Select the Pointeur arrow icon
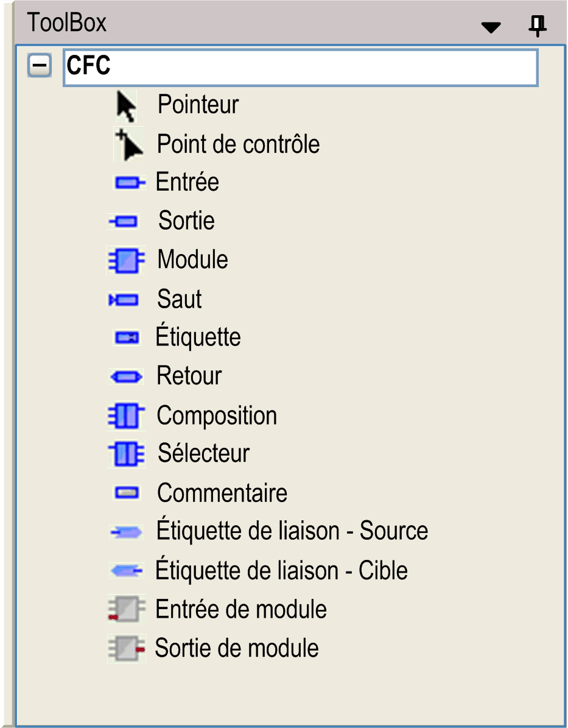 tap(126, 106)
